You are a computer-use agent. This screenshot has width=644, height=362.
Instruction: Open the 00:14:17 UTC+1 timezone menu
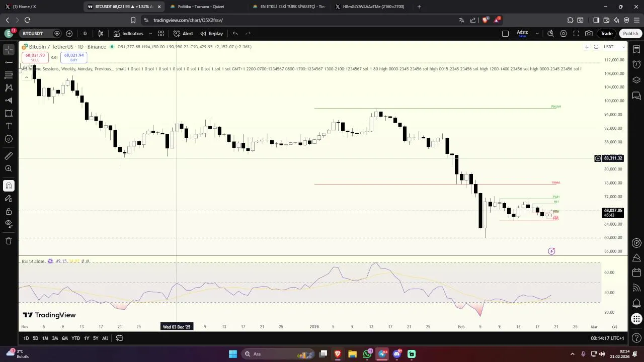point(607,338)
